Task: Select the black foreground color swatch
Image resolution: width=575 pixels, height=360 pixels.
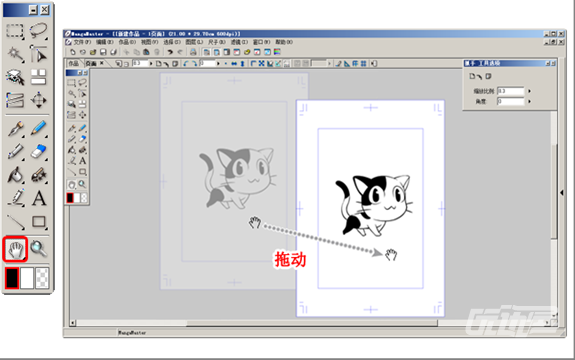Action: 12,278
